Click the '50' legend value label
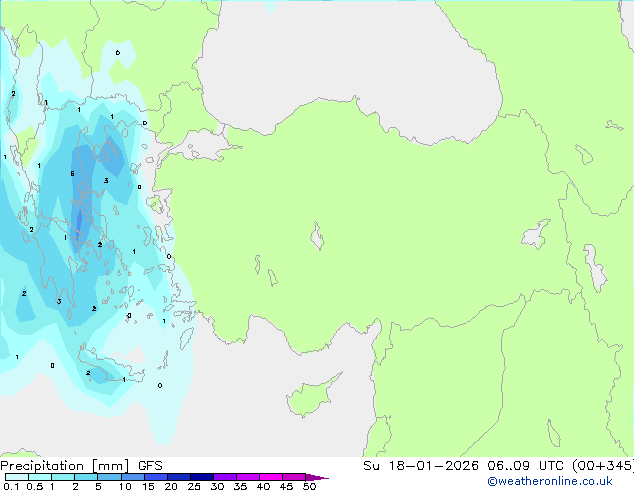634x490 pixels. pos(309,486)
